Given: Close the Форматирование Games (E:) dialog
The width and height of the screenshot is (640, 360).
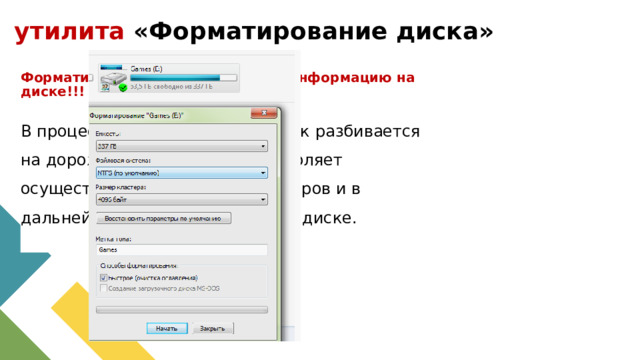Looking at the screenshot, I should [x=264, y=113].
